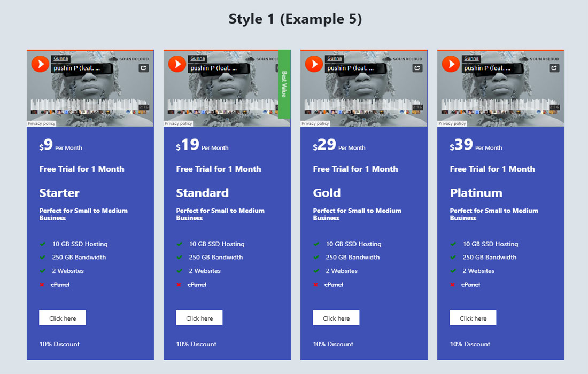Click the $19 Per Month price

tap(202, 145)
